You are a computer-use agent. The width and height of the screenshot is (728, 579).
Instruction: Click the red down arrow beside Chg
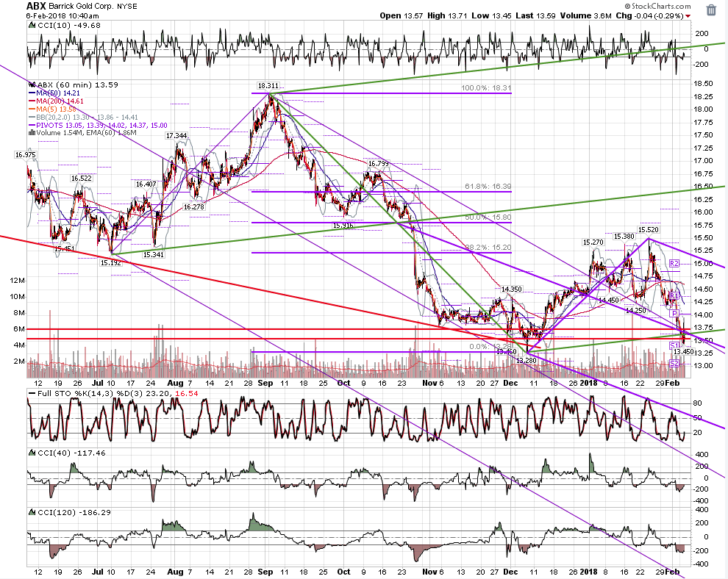pyautogui.click(x=688, y=16)
